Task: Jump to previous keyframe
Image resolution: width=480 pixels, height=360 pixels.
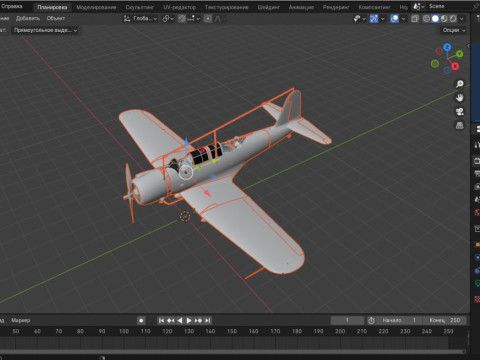Action: (x=171, y=320)
